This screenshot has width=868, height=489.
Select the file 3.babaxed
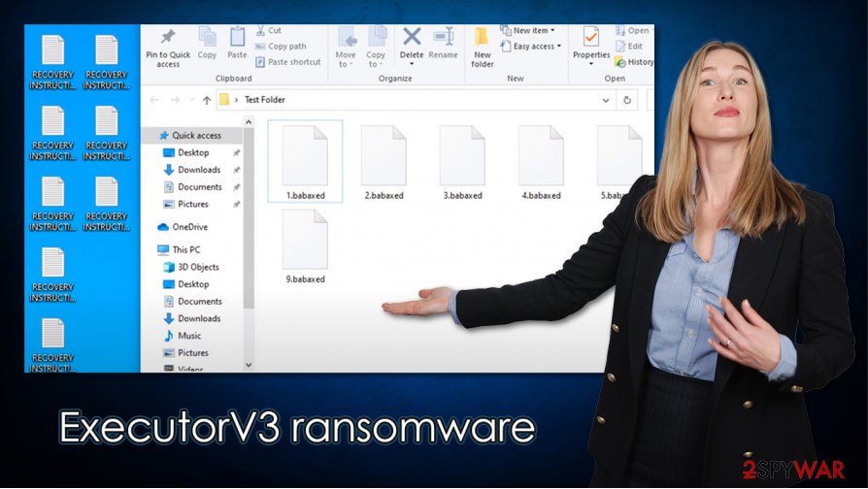pyautogui.click(x=462, y=161)
